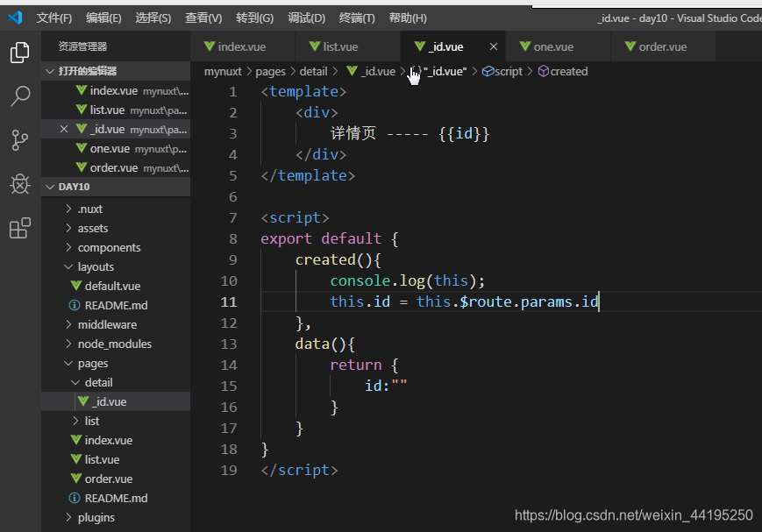
Task: Click the info icon beside bottom README.md
Action: click(75, 498)
